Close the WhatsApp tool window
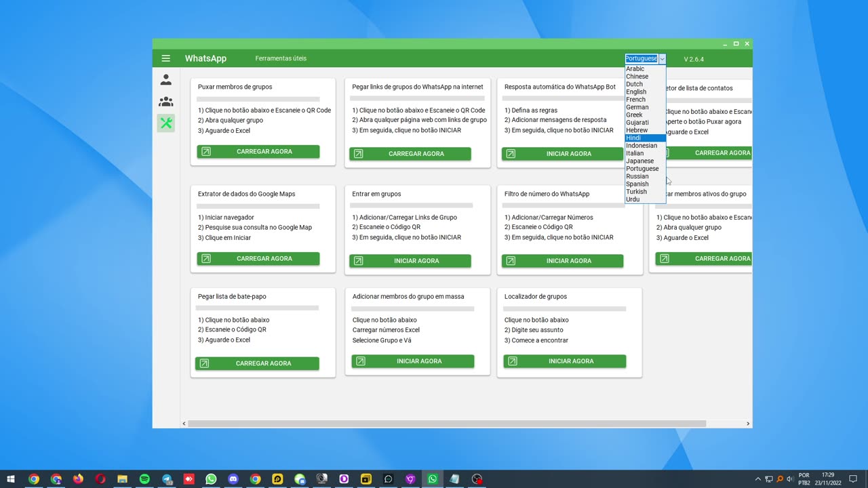 tap(747, 43)
